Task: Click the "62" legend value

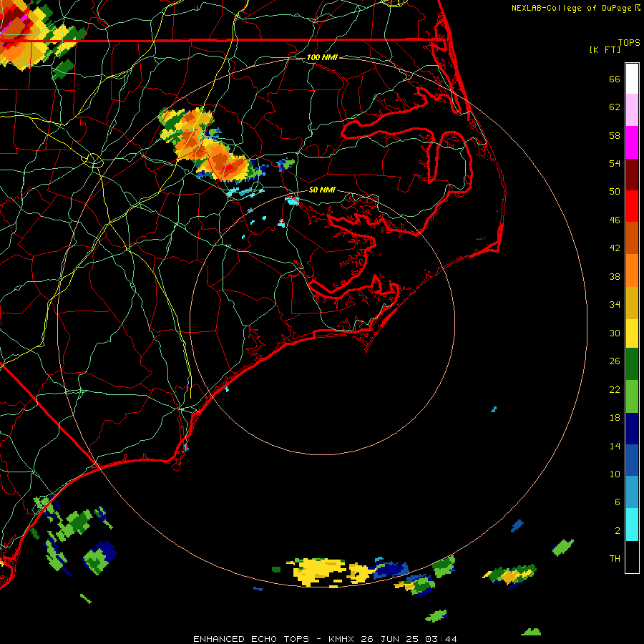Action: click(615, 107)
